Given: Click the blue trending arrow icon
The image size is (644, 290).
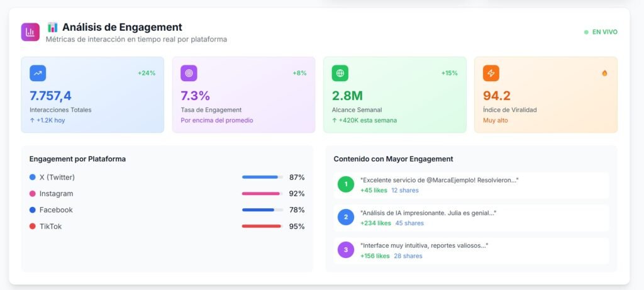Looking at the screenshot, I should (x=38, y=73).
